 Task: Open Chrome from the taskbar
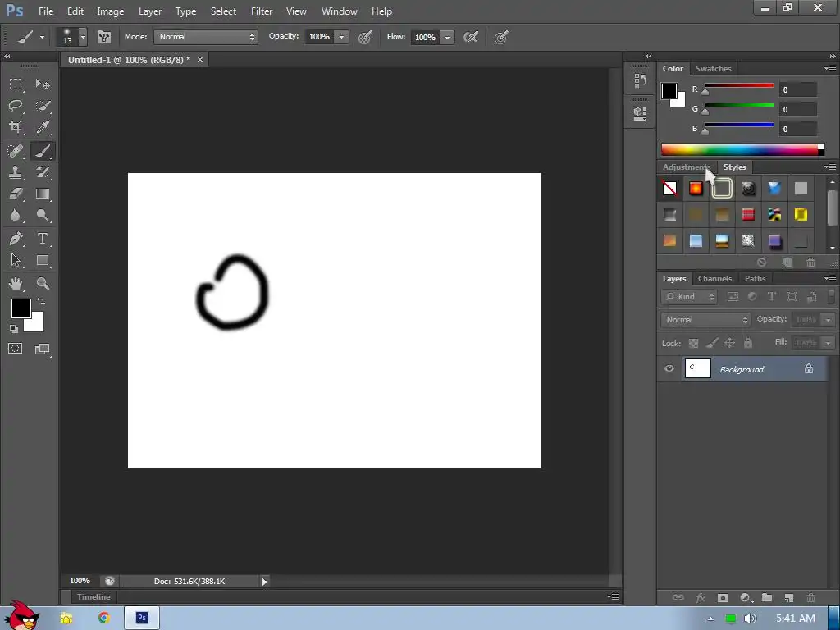pyautogui.click(x=104, y=618)
